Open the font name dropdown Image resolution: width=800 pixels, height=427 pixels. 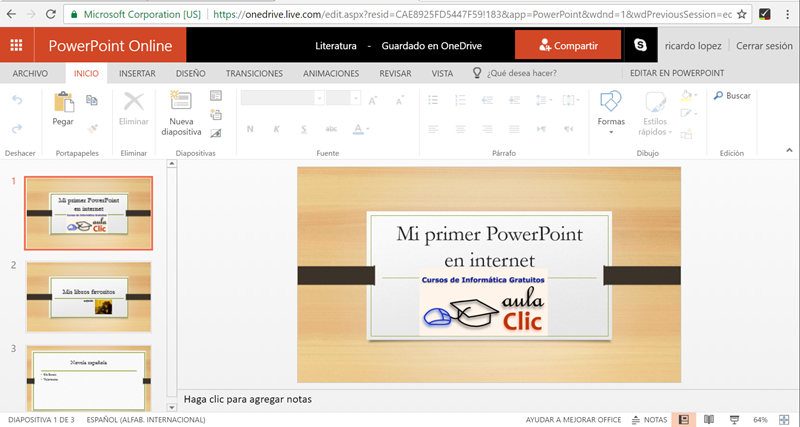[319, 98]
